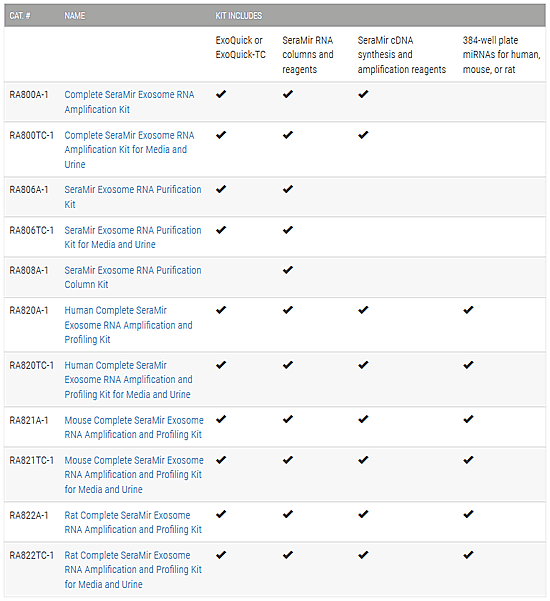This screenshot has height=601, width=550.
Task: Click the RNA columns checkmark in RA808A-1 row
Action: point(288,270)
